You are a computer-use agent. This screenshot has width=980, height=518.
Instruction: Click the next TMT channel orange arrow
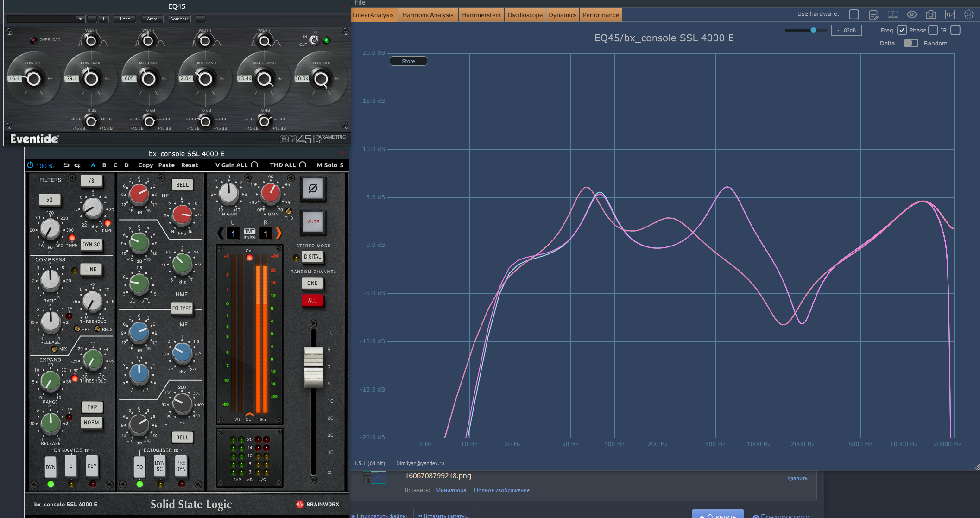pos(278,233)
